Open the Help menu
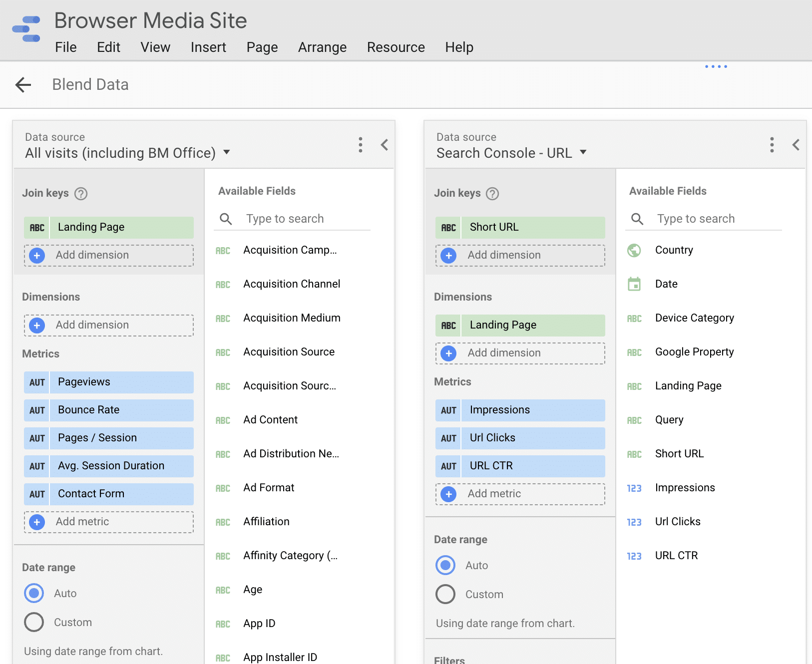 tap(459, 47)
